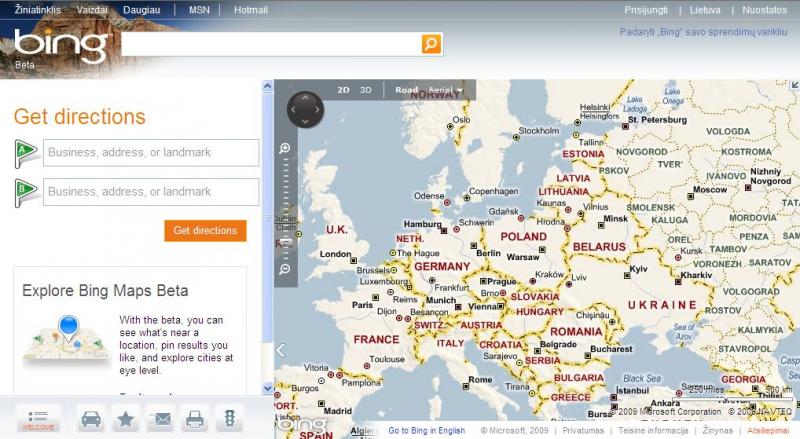Click the Bing logo

tap(61, 46)
